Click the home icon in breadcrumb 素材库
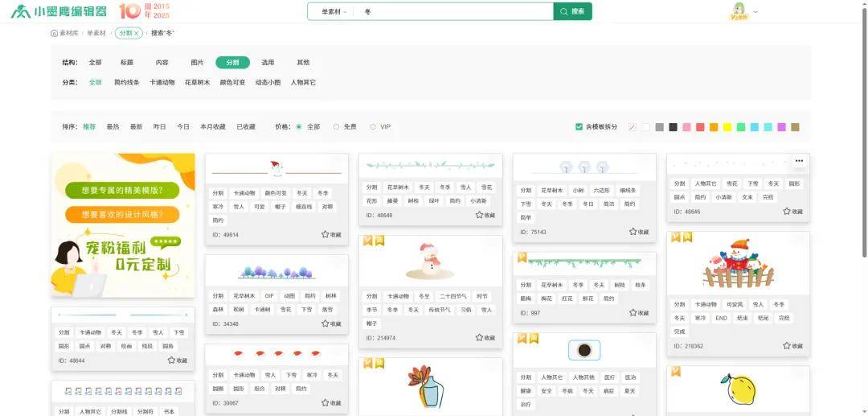 pyautogui.click(x=54, y=33)
